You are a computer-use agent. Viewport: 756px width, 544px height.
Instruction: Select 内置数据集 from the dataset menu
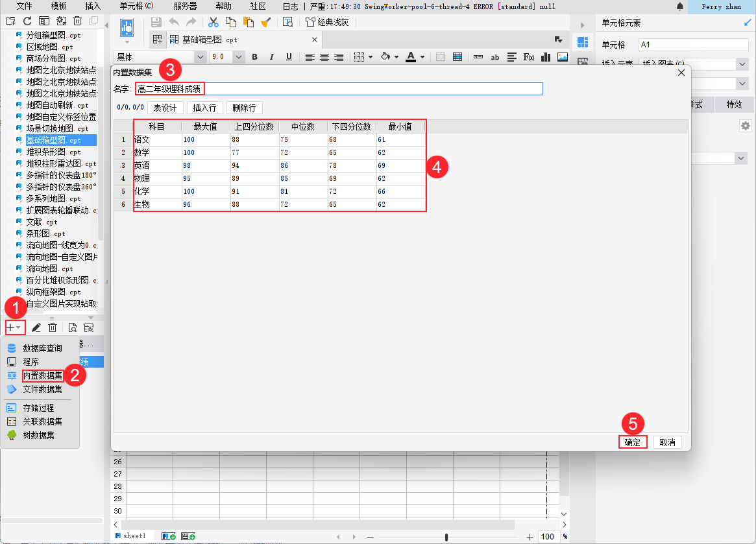42,375
